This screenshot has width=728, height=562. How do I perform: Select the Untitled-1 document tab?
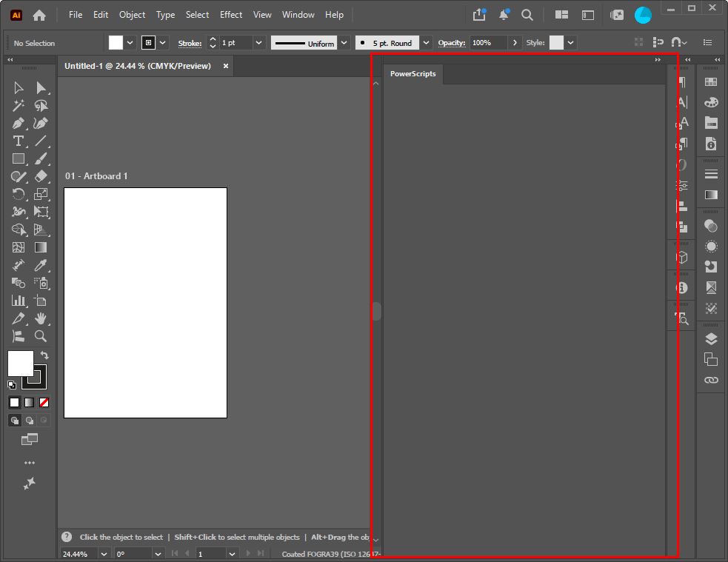coord(138,66)
